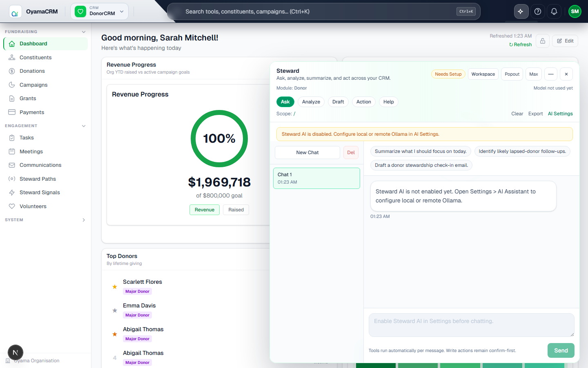The height and width of the screenshot is (368, 588).
Task: Expand the System sidebar section
Action: click(84, 220)
